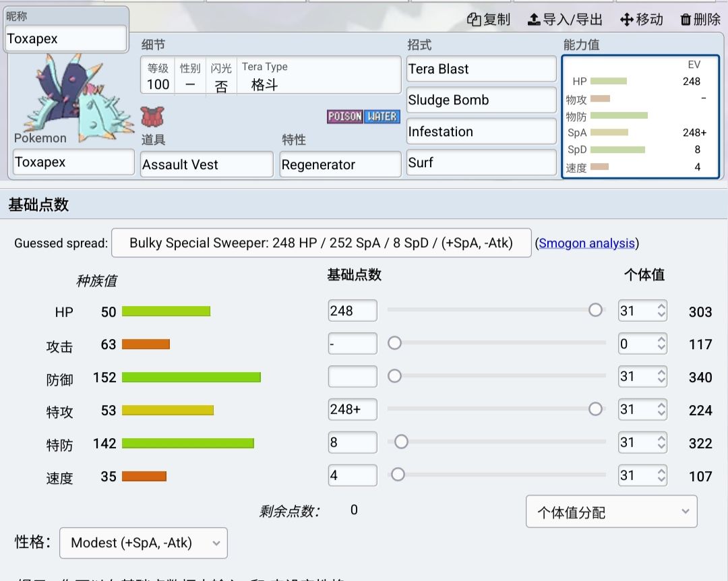Select the Sludge Bomb move field

coord(481,100)
